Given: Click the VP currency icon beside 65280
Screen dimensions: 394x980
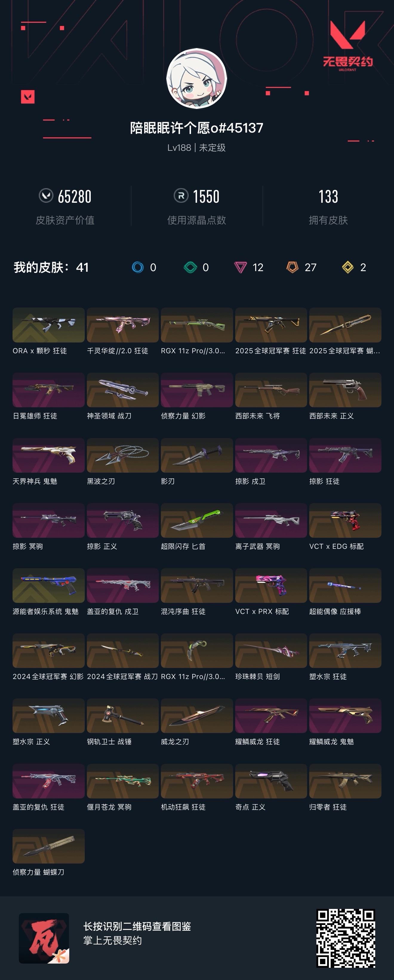Looking at the screenshot, I should coord(46,196).
